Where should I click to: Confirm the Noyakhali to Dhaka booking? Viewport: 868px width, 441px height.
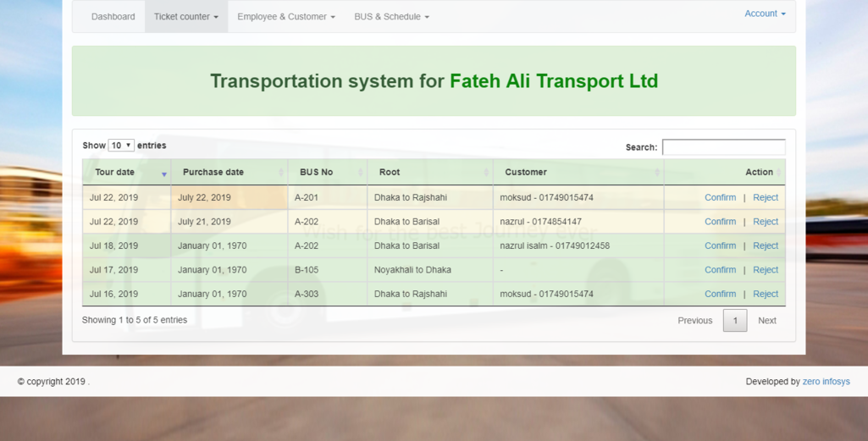(720, 270)
